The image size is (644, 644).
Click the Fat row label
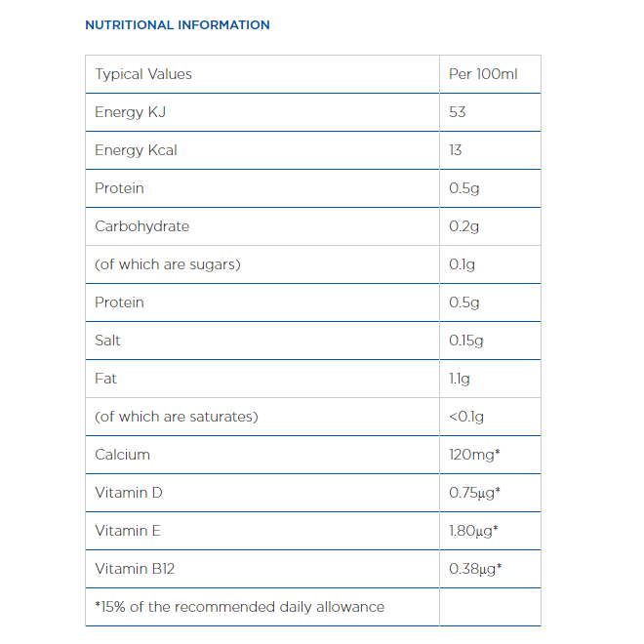coord(105,379)
